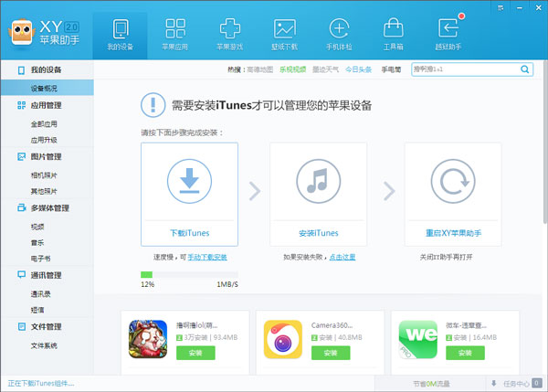
Task: Click the 安装iTunes label
Action: coord(319,233)
